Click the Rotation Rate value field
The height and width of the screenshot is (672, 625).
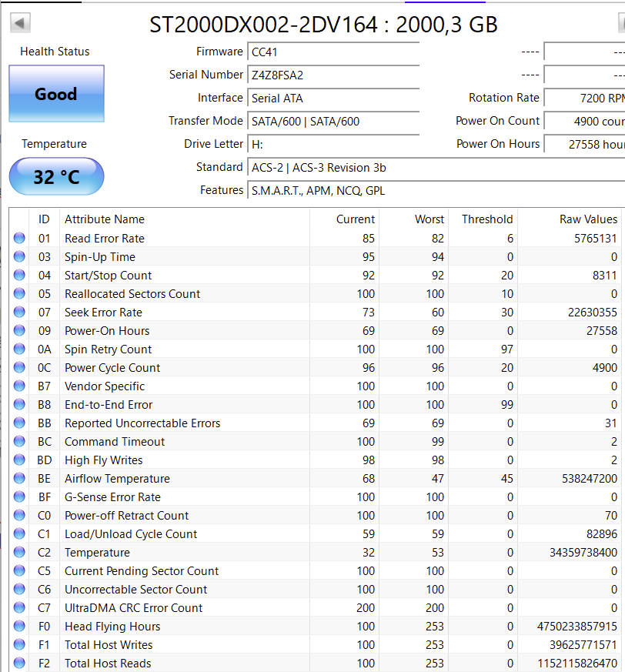[x=584, y=98]
